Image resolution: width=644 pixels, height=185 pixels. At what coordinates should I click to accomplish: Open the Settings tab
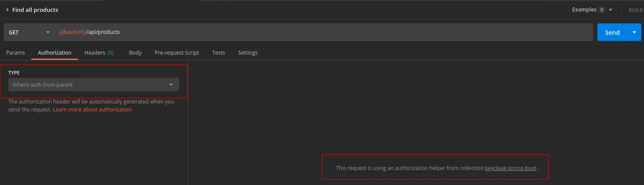click(248, 52)
